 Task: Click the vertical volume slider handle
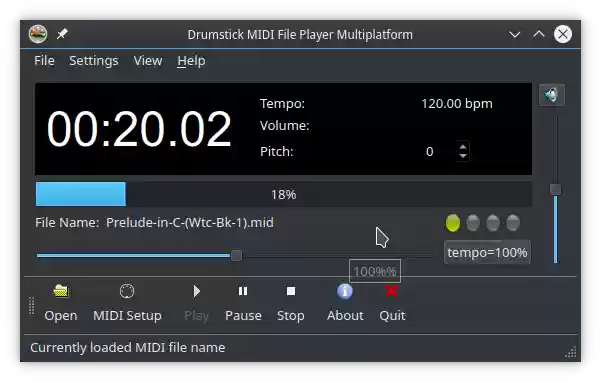point(555,189)
